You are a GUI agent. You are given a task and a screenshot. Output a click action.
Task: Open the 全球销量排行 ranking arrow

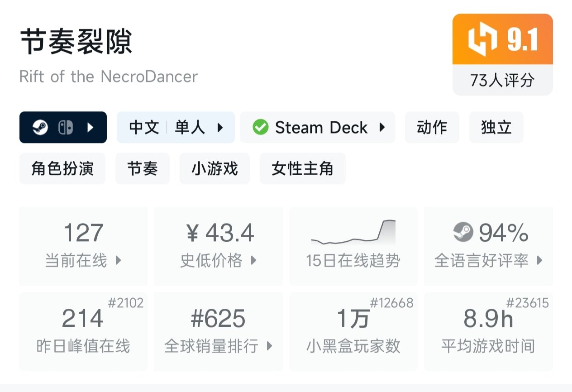[x=270, y=346]
